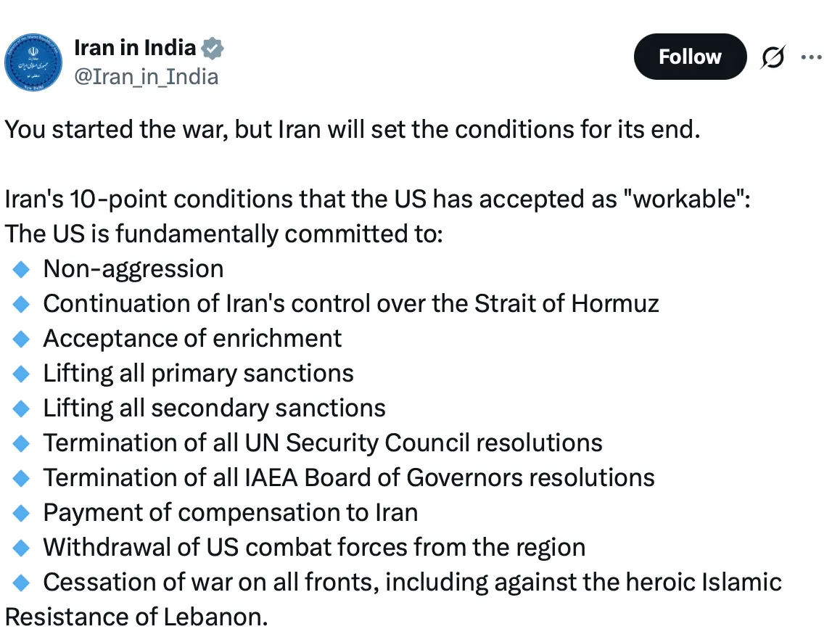Click the diamond bullet before Acceptance of enrichment
The width and height of the screenshot is (840, 637).
click(20, 338)
